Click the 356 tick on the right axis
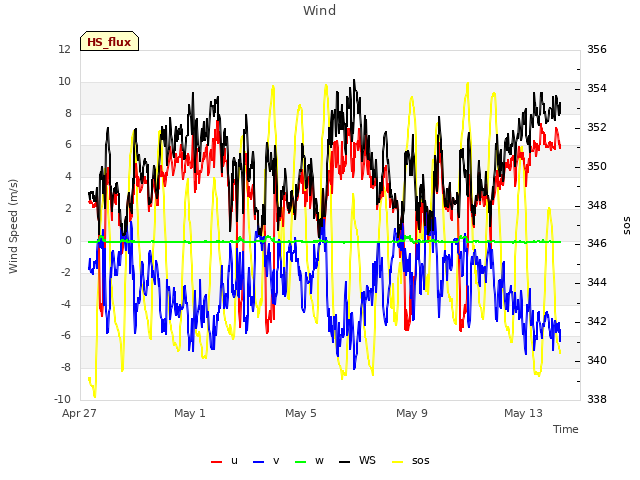 pos(597,49)
